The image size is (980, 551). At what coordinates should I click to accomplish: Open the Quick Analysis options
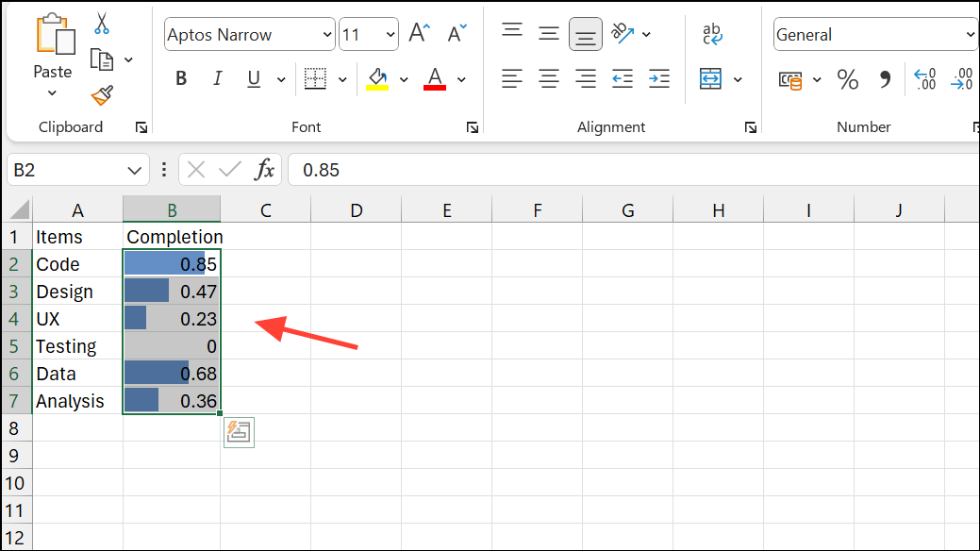[239, 432]
